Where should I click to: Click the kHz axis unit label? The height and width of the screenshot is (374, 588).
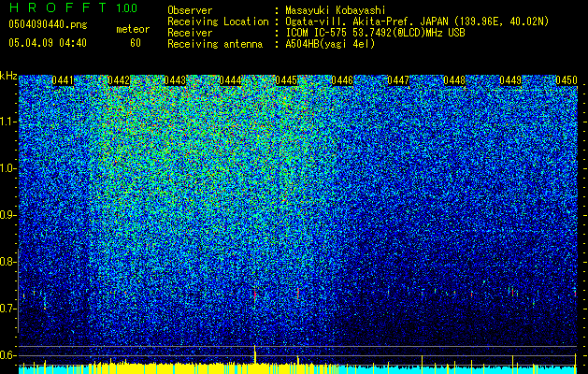coord(8,76)
